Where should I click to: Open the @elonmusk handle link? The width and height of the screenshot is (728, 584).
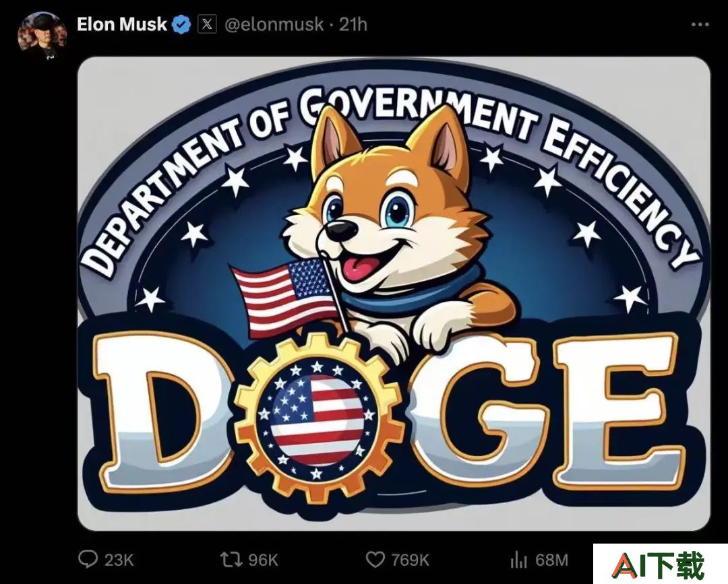tap(274, 24)
